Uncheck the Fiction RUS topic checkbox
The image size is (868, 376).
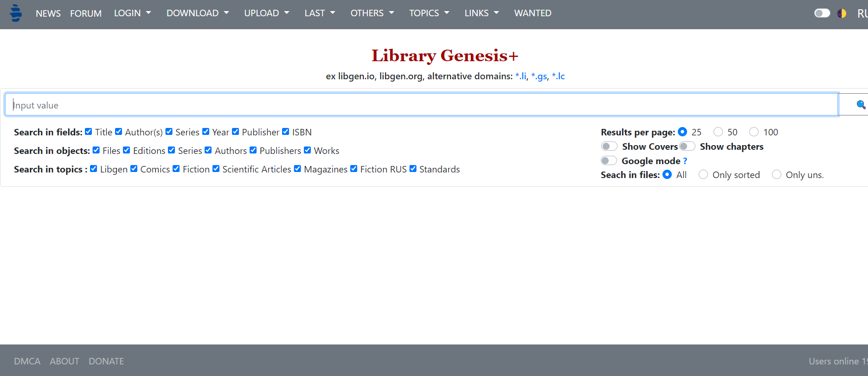click(x=354, y=169)
